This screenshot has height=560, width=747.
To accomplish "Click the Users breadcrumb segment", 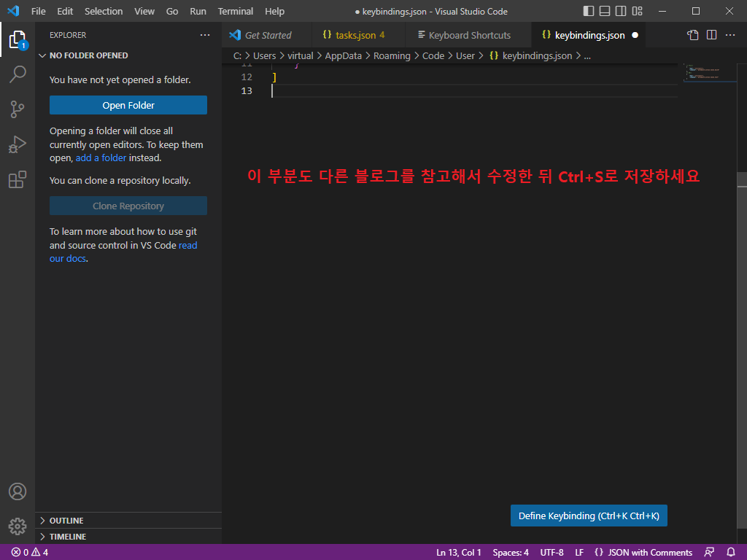I will point(264,55).
